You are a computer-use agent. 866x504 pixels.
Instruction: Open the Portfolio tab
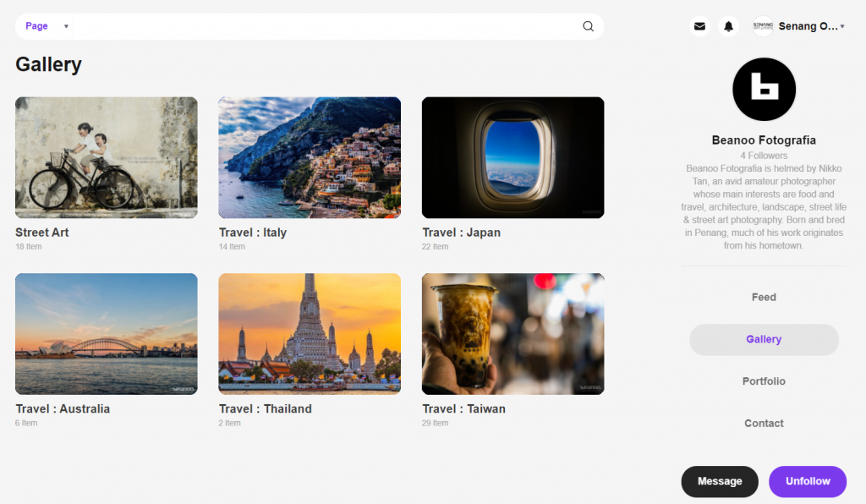(x=764, y=381)
